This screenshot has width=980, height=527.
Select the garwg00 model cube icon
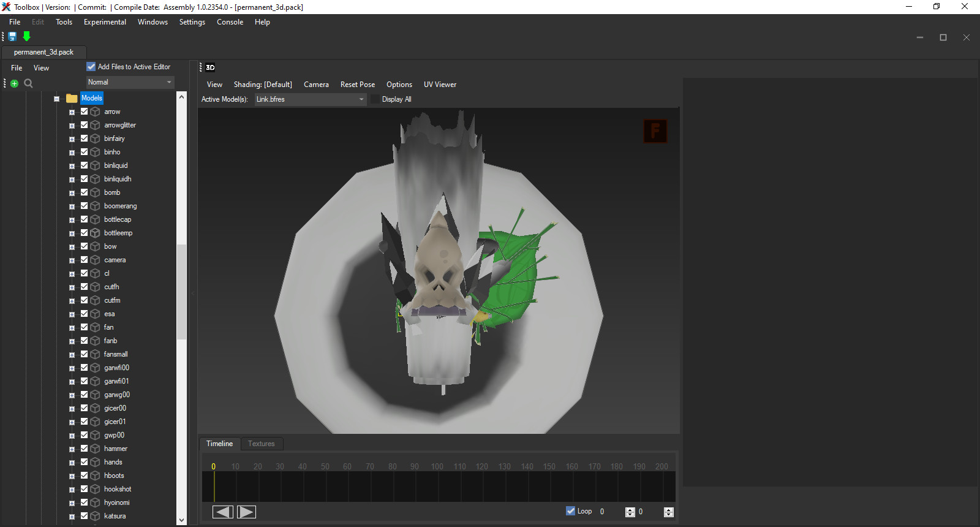95,395
